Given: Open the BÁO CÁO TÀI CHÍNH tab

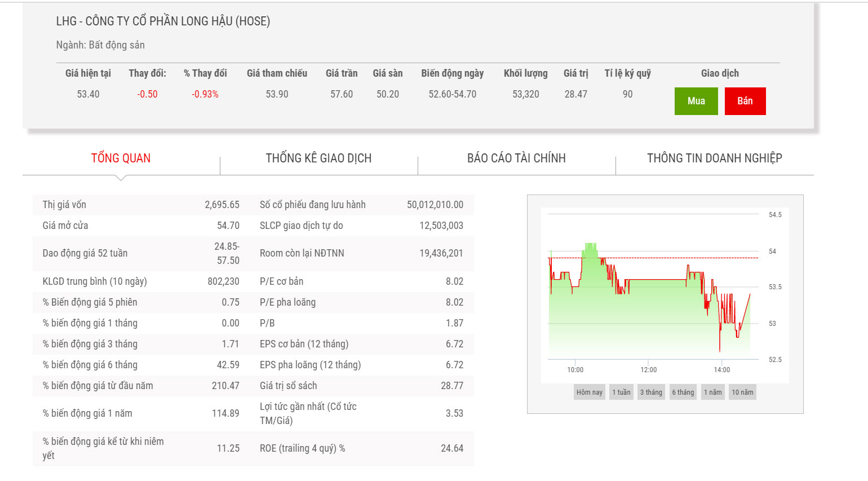Looking at the screenshot, I should coord(516,158).
